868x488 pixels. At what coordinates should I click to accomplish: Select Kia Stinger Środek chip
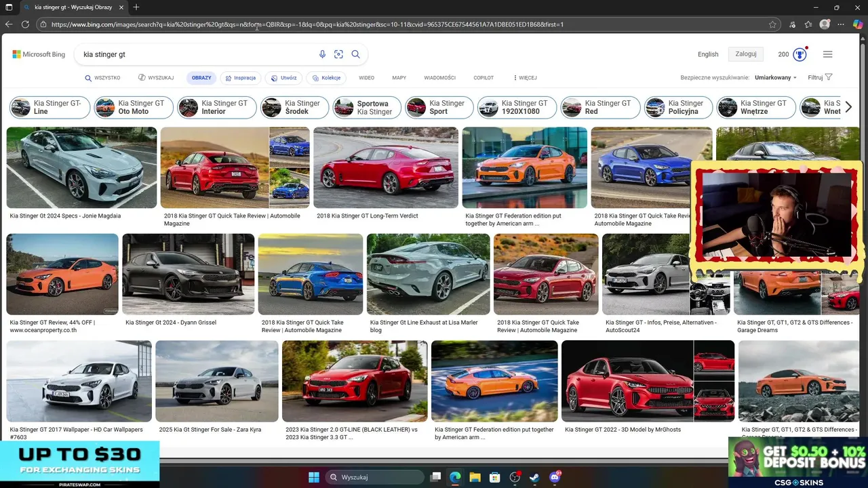pyautogui.click(x=295, y=107)
